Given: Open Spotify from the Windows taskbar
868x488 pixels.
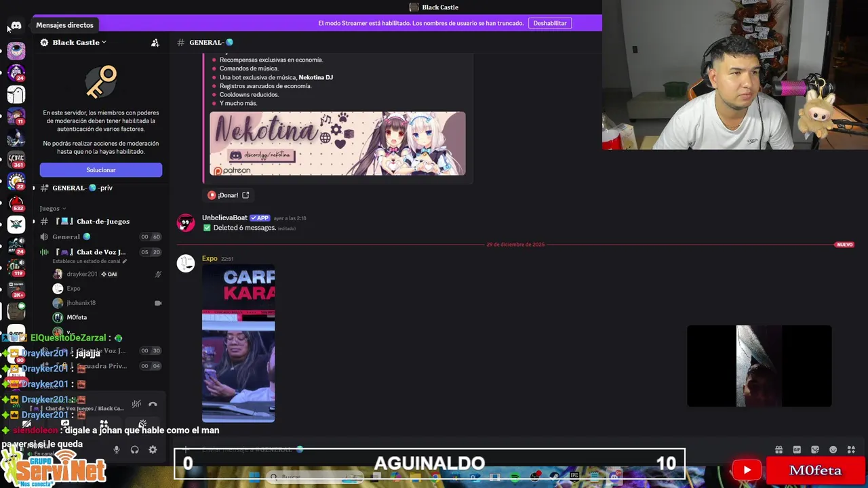Looking at the screenshot, I should pyautogui.click(x=515, y=477).
